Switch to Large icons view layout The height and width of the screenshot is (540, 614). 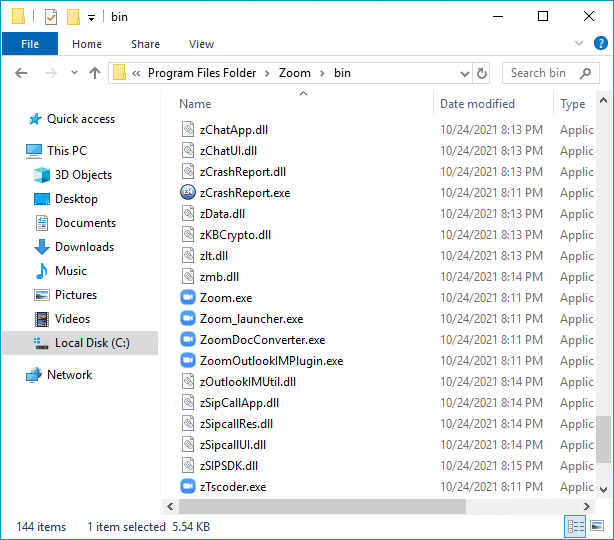pyautogui.click(x=597, y=526)
